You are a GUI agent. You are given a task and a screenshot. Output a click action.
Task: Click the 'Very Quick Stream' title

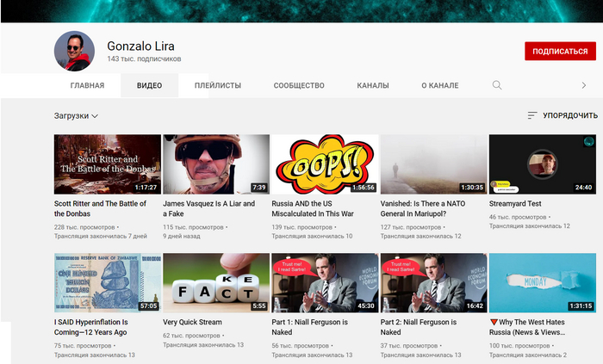click(192, 322)
